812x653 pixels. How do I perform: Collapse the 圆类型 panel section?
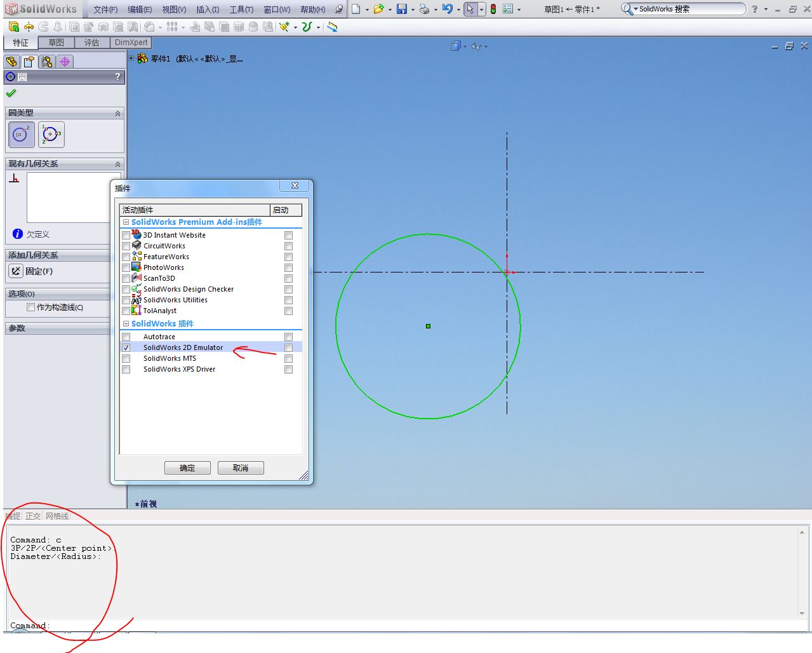117,113
